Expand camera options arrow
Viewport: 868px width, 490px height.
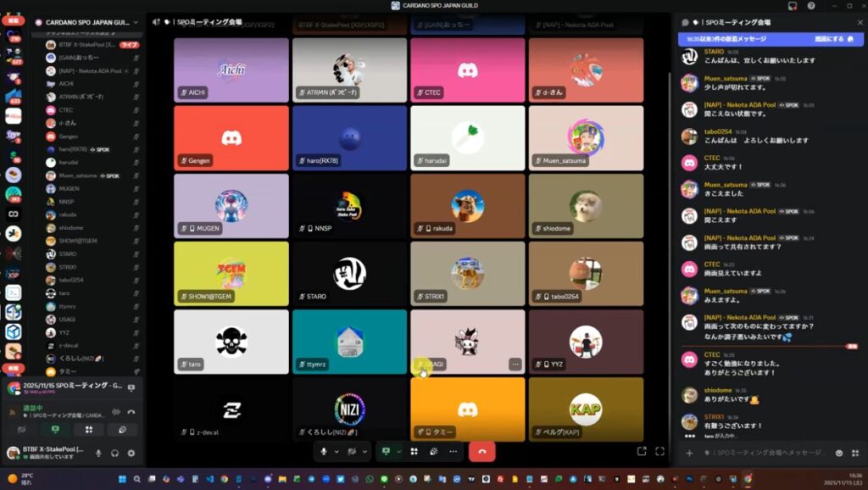pos(364,452)
